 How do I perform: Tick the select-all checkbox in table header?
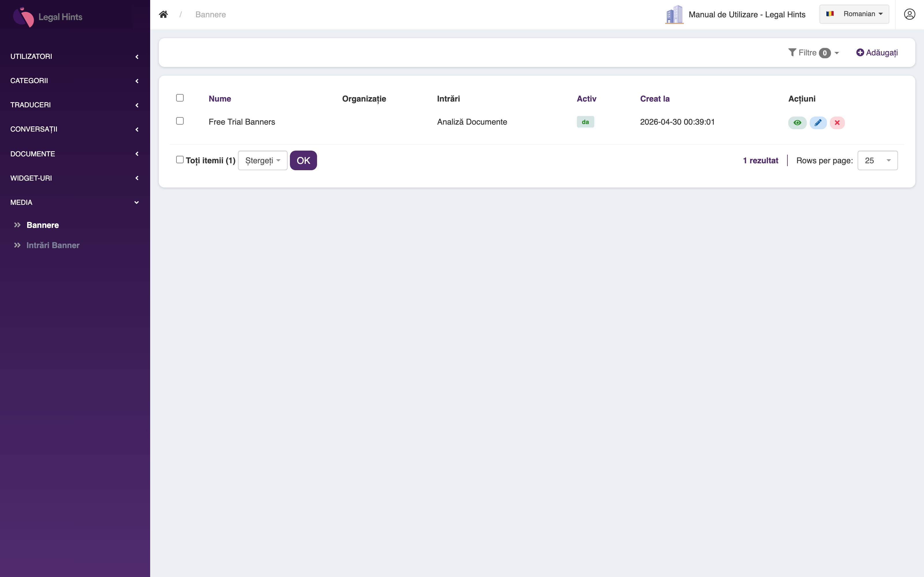(x=180, y=98)
